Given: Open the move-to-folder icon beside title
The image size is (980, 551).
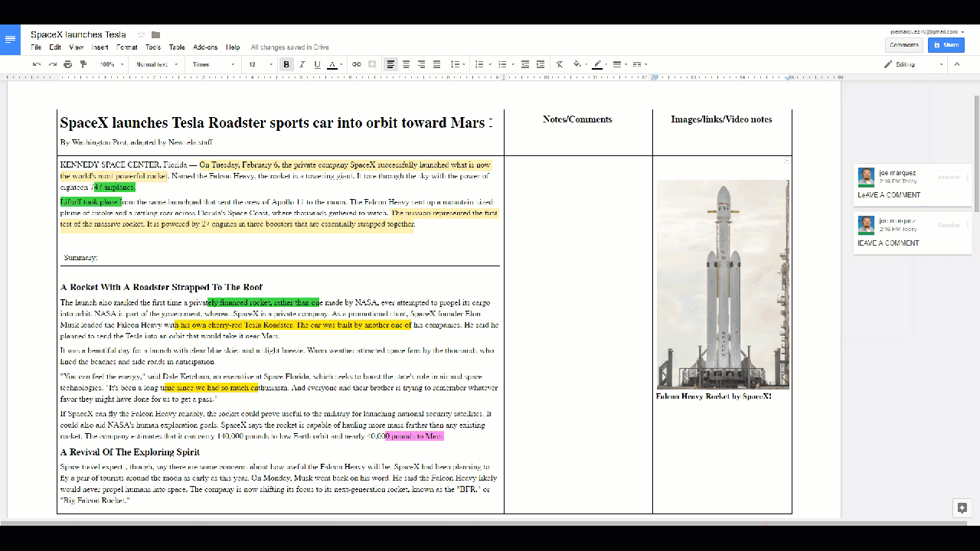Looking at the screenshot, I should [155, 34].
